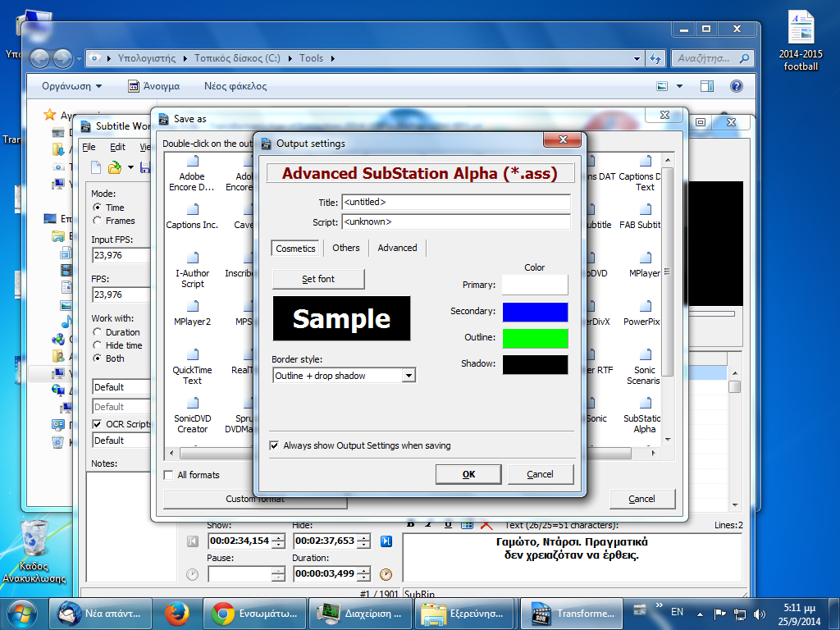Enable the All formats checkbox
Viewport: 840px width, 630px height.
[168, 475]
